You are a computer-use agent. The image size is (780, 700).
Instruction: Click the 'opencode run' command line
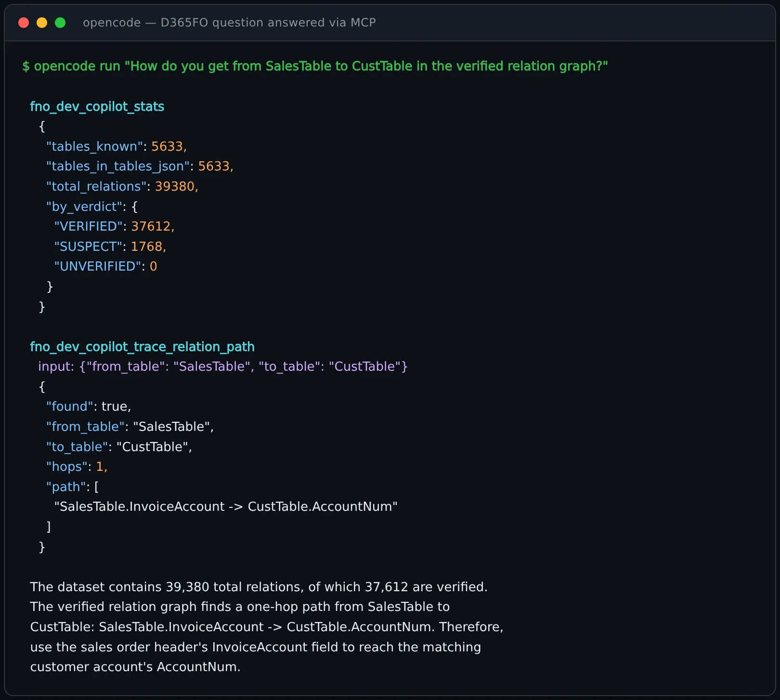pos(315,66)
